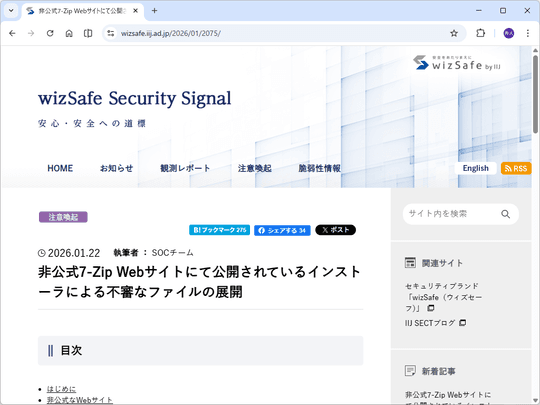Open the 脆弱性情報 menu item
The image size is (540, 405).
[320, 168]
